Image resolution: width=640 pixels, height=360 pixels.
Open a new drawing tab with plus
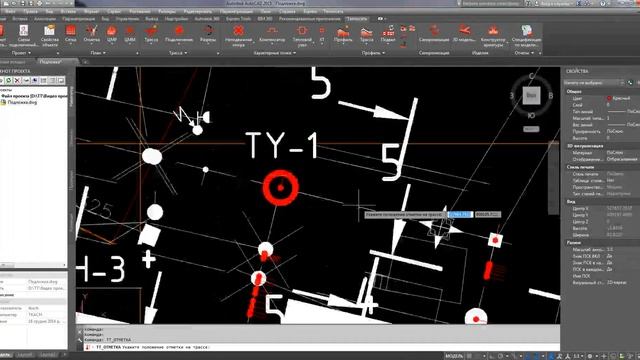click(85, 62)
